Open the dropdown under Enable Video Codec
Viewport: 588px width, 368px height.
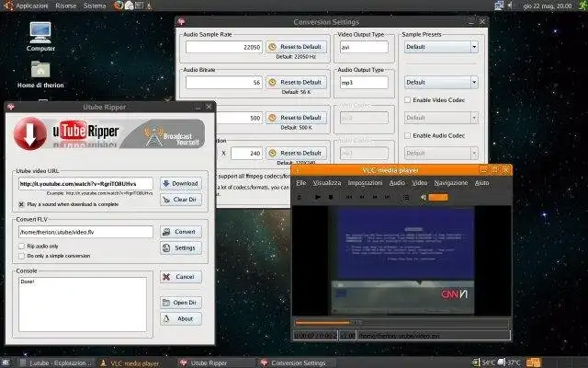(441, 118)
